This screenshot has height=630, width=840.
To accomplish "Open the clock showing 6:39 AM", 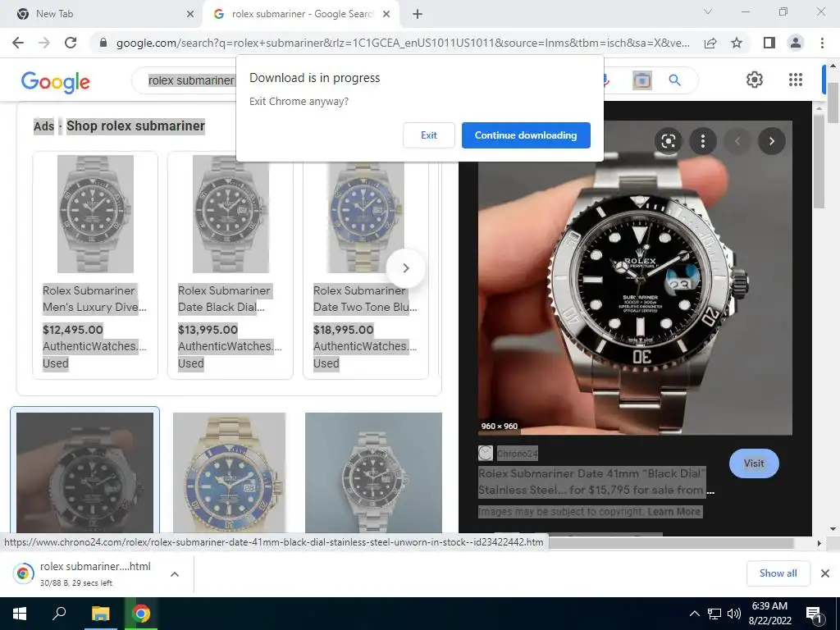I will point(769,614).
